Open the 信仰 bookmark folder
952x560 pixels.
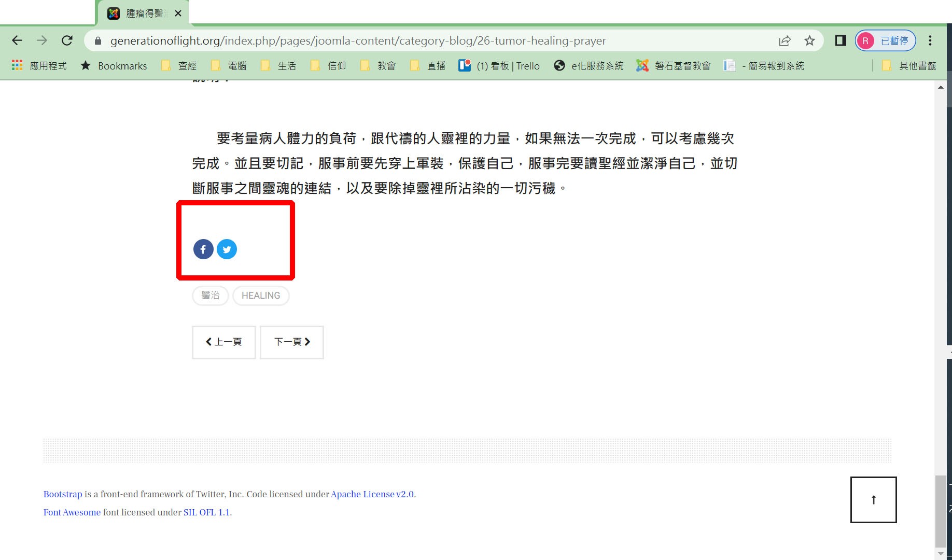328,66
